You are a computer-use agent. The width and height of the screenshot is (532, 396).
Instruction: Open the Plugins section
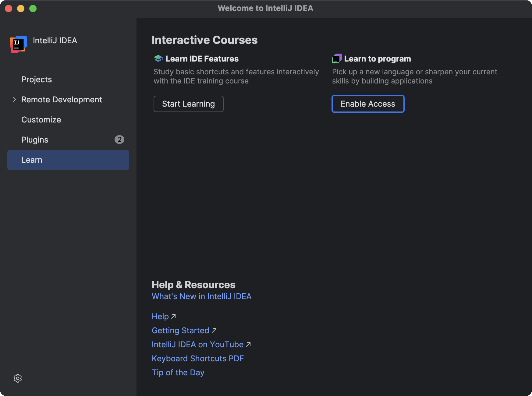pos(34,140)
